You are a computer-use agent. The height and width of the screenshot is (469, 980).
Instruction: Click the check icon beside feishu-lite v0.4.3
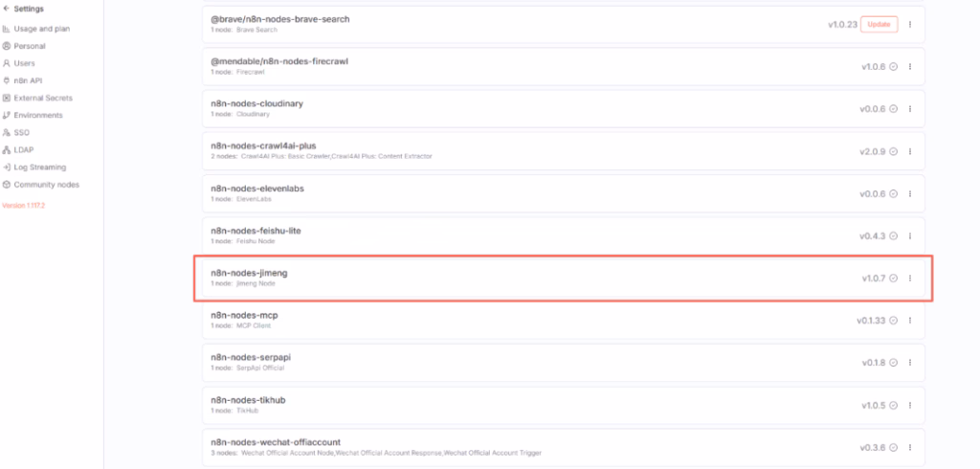[x=894, y=235]
